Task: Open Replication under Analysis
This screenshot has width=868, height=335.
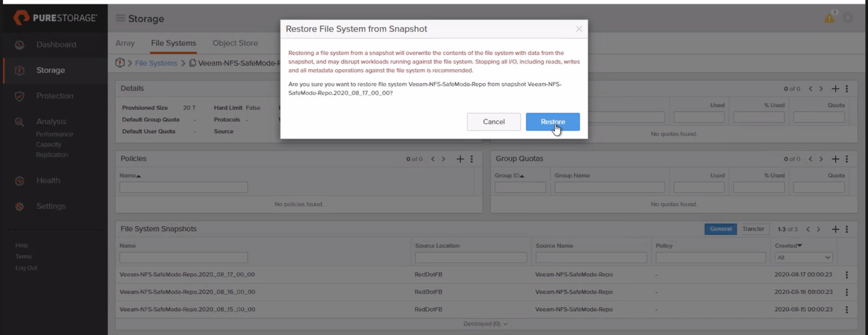Action: tap(52, 155)
